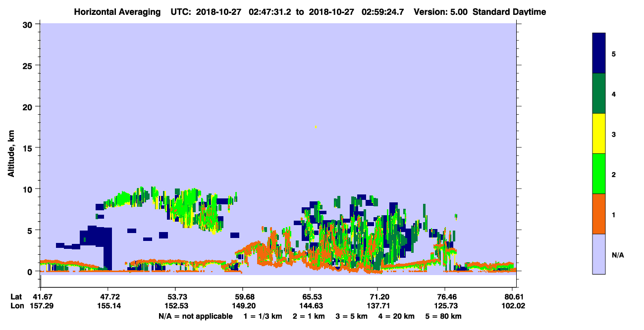Click the 'Altitude, km' axis label

[11, 154]
